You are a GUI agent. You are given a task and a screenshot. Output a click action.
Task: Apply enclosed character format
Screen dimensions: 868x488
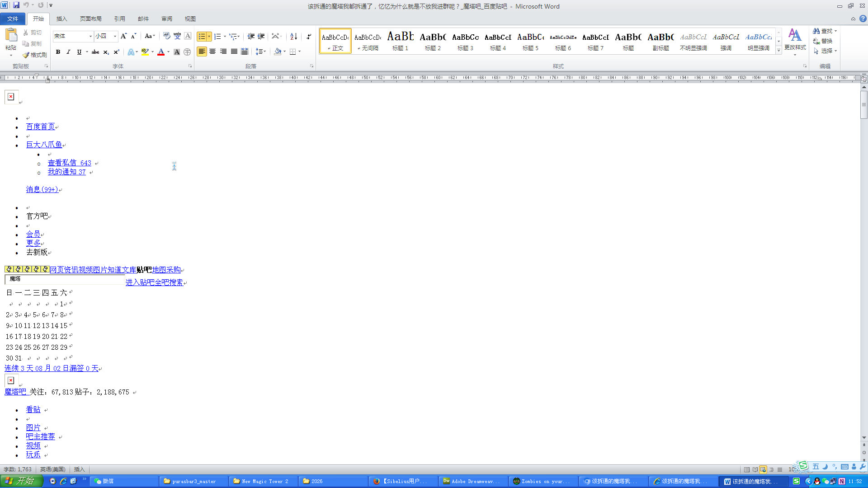click(187, 52)
